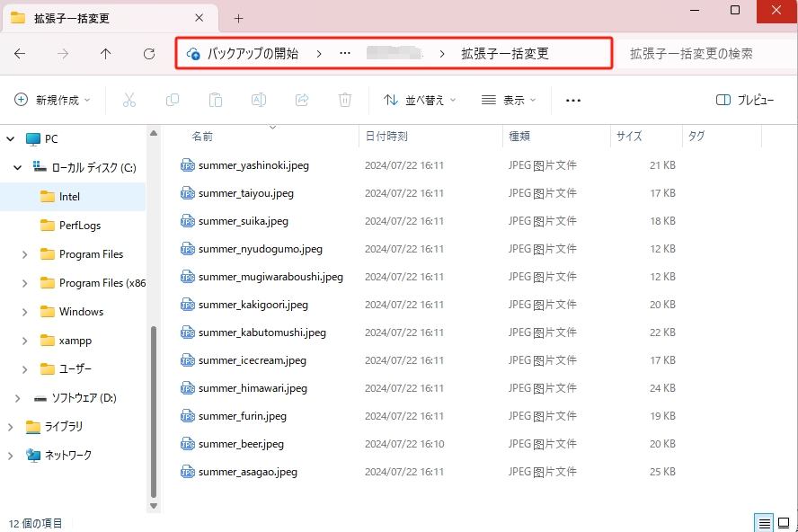Open the 表示 view dropdown
Image resolution: width=798 pixels, height=532 pixels.
click(x=509, y=100)
